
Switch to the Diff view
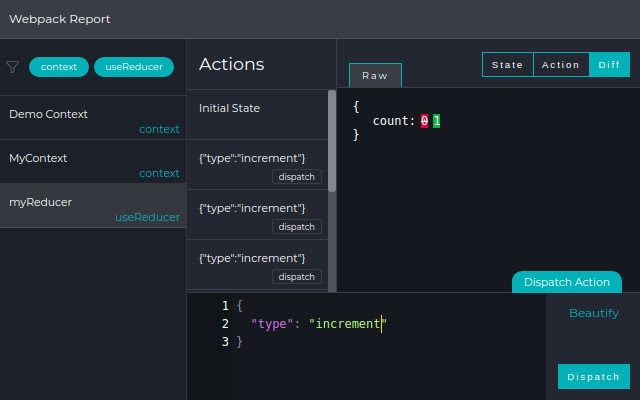pyautogui.click(x=609, y=65)
